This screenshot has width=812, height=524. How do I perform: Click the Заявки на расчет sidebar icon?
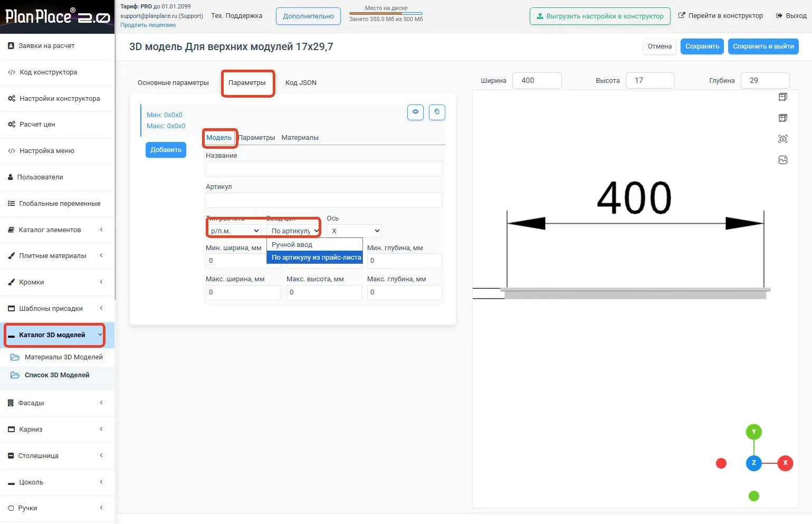11,46
